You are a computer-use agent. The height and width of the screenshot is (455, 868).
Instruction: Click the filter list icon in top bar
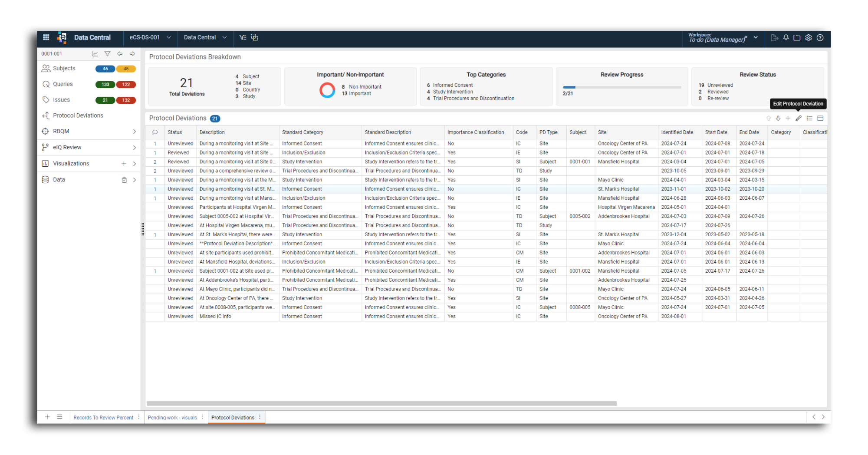pos(243,37)
